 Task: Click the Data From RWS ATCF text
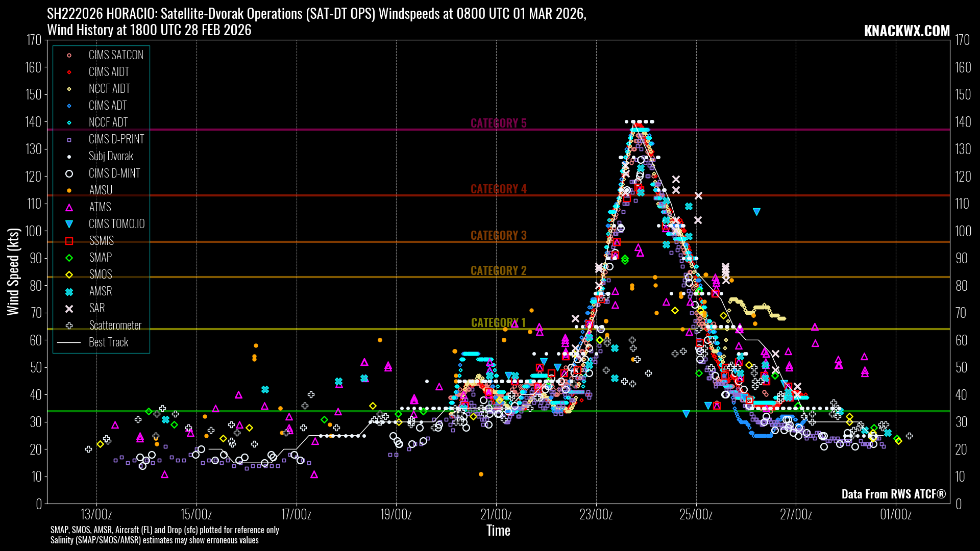click(x=893, y=494)
